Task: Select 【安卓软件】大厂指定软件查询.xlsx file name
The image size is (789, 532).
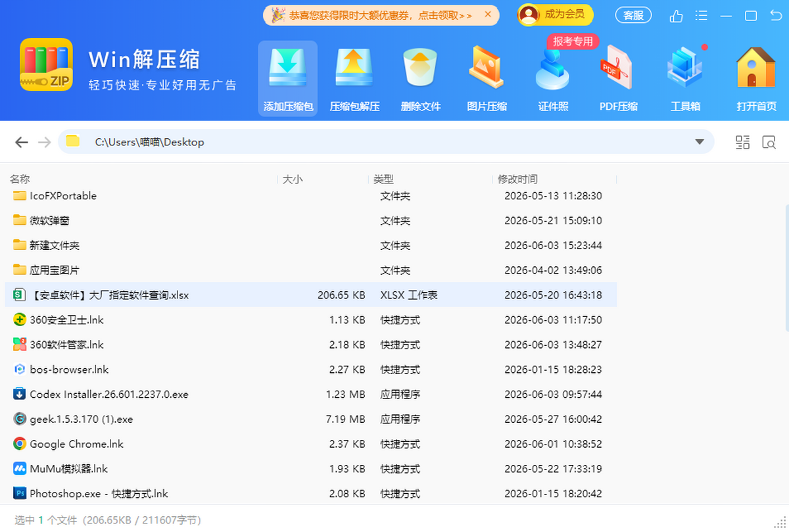Action: click(x=109, y=295)
